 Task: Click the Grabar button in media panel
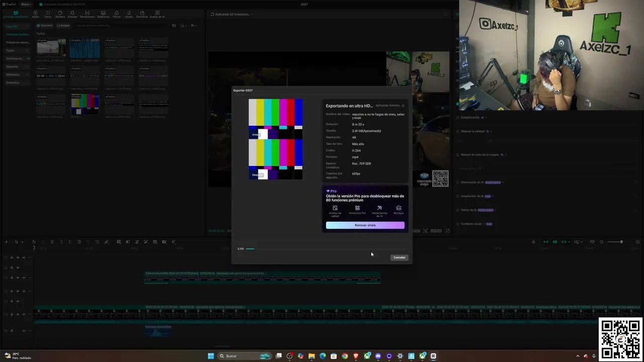point(63,25)
